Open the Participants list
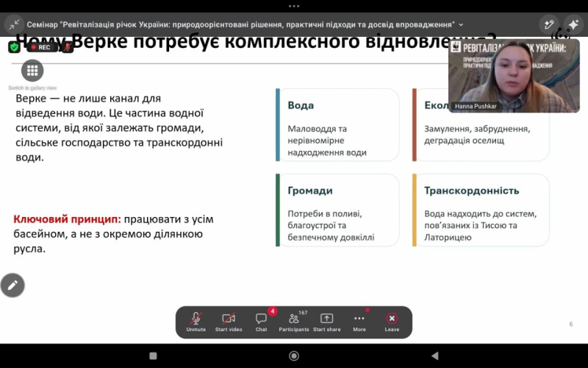Screen dimensions: 588x368 [x=293, y=322]
